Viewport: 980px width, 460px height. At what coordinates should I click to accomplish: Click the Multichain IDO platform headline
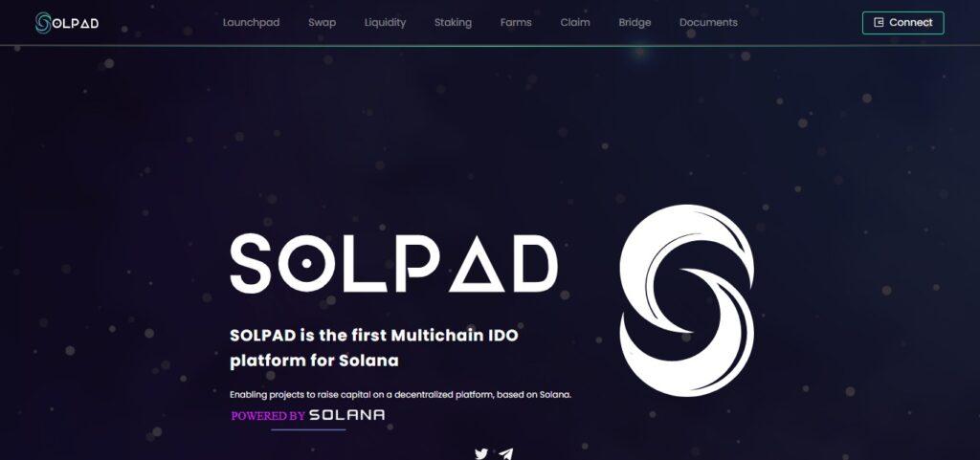[x=374, y=348]
